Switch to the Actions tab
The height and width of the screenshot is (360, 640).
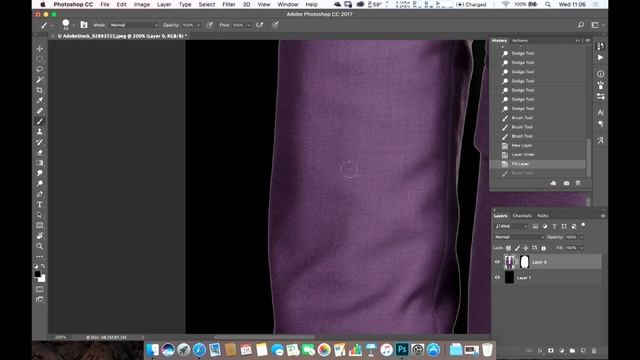pos(520,40)
